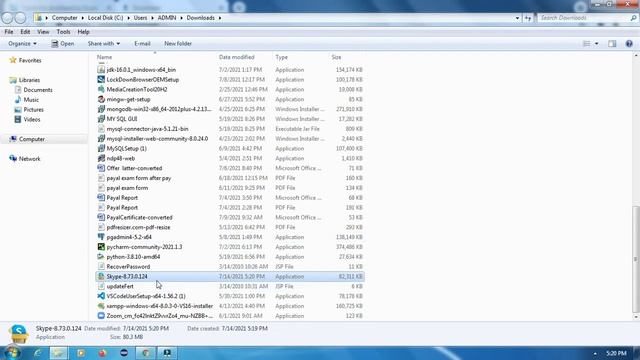The width and height of the screenshot is (640, 360).
Task: Expand the Share with dropdown
Action: tap(104, 43)
